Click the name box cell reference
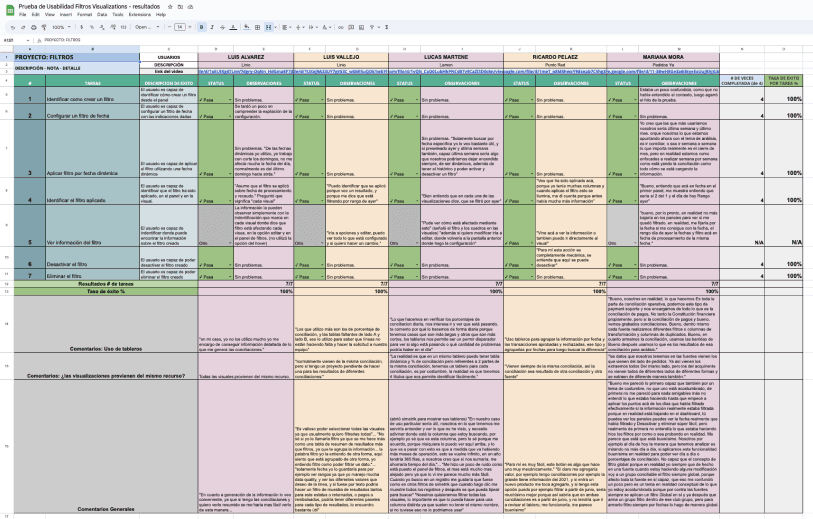This screenshot has height=519, width=813. click(16, 40)
